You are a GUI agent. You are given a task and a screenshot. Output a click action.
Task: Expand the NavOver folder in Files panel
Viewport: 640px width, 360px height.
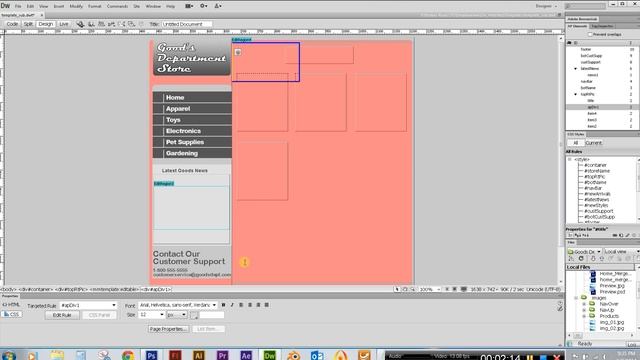pos(584,304)
